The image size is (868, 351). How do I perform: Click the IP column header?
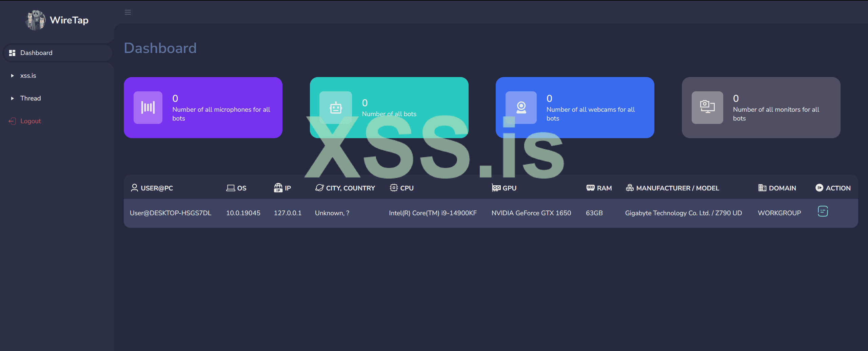point(288,188)
